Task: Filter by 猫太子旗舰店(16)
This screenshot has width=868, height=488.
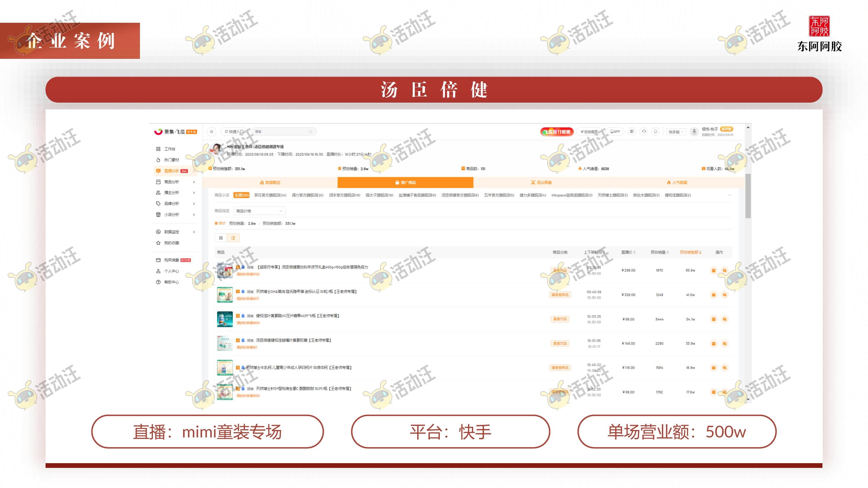Action: click(x=379, y=195)
